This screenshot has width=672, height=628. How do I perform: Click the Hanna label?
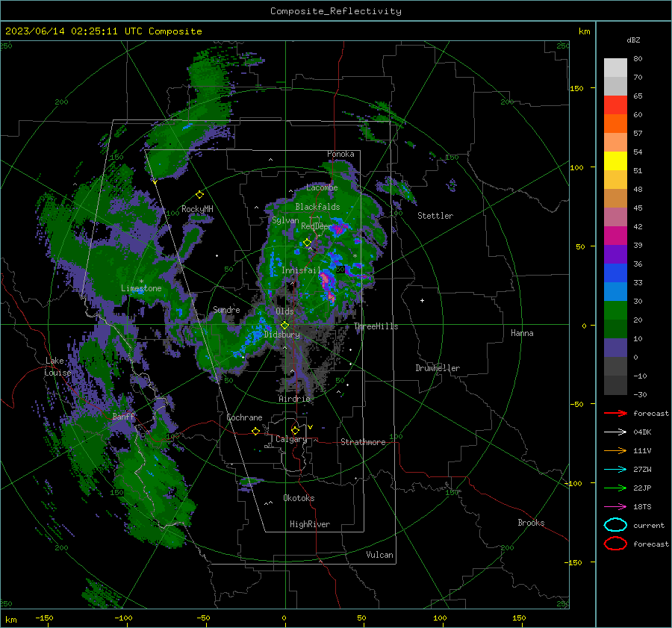[522, 333]
